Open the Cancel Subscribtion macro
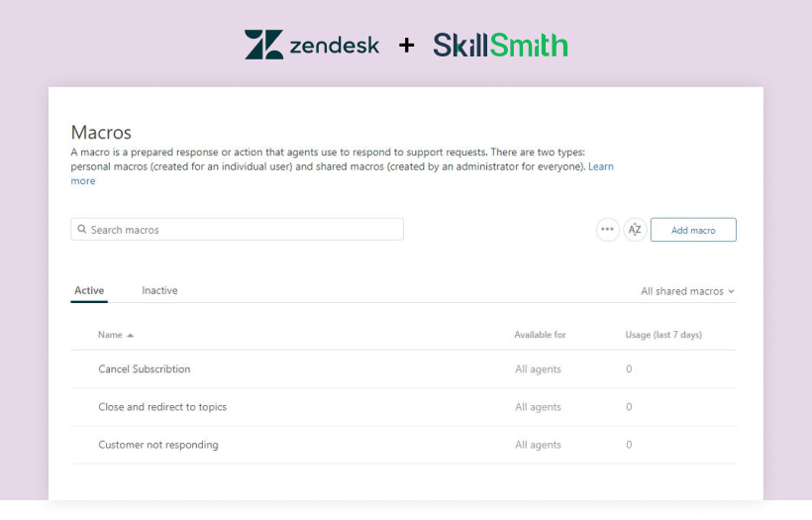Screen dimensions: 812x520 pyautogui.click(x=145, y=369)
